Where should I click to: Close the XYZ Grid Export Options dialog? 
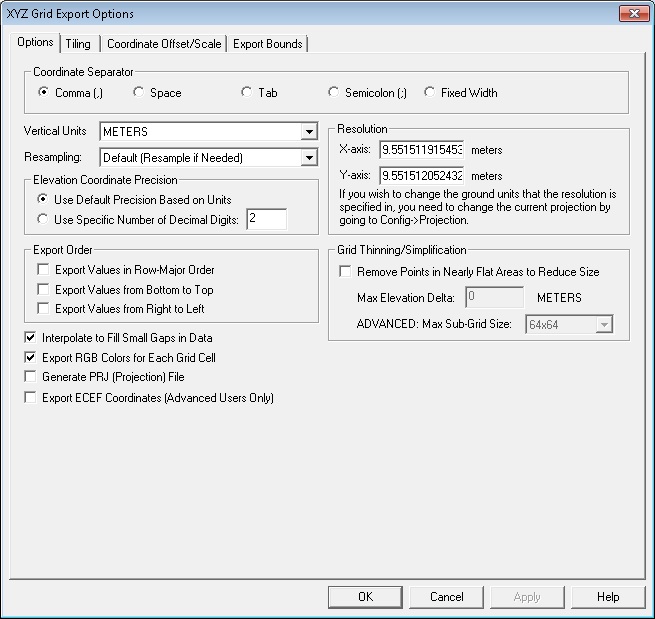pos(631,14)
